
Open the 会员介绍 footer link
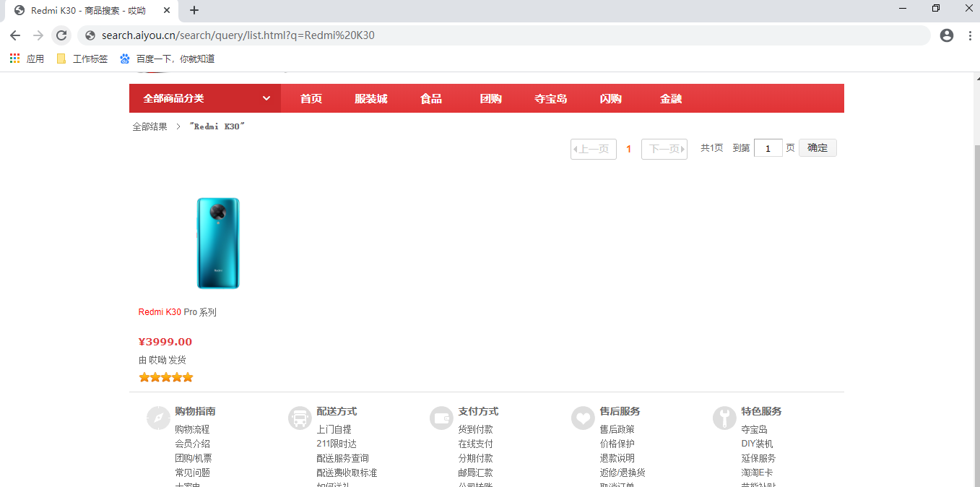point(192,444)
